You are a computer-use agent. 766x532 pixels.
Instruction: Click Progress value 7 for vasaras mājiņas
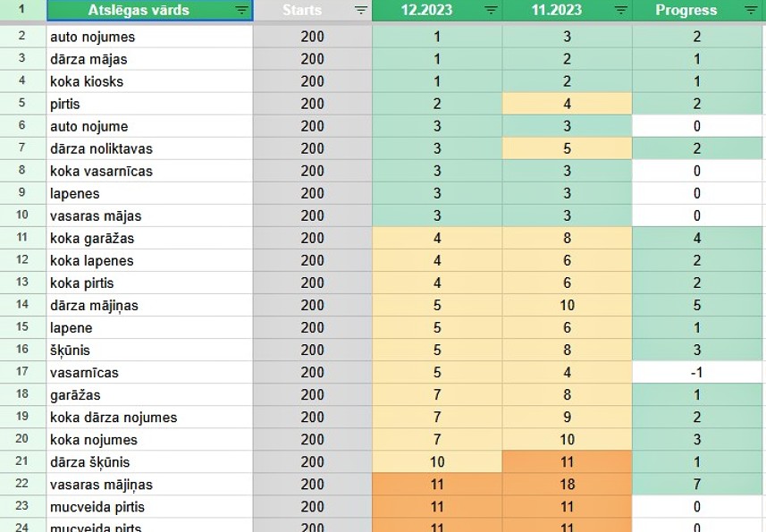click(697, 485)
